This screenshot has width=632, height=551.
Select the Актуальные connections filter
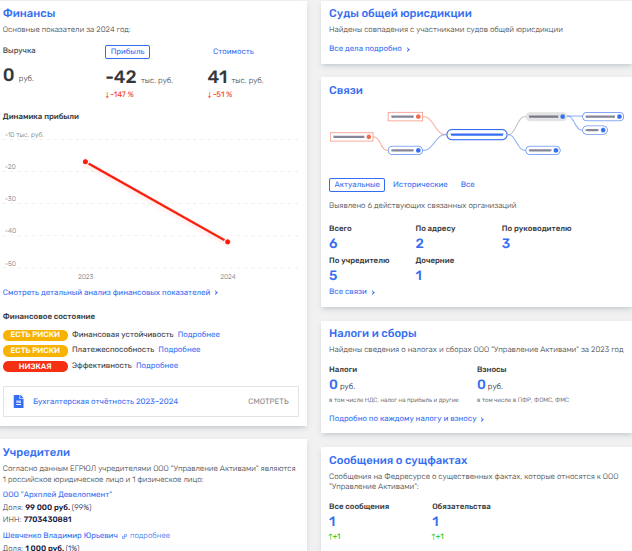pyautogui.click(x=356, y=185)
